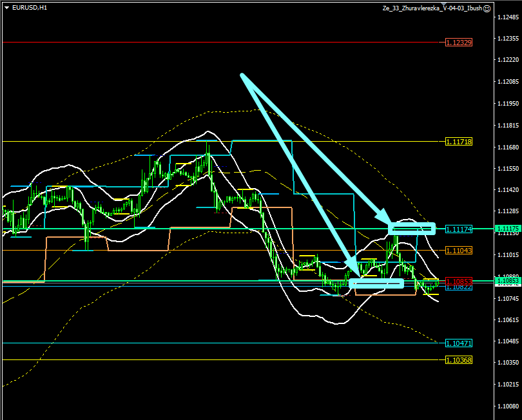The width and height of the screenshot is (522, 420).
Task: Click the green 1.11175 price tag on axis
Action: tap(508, 228)
